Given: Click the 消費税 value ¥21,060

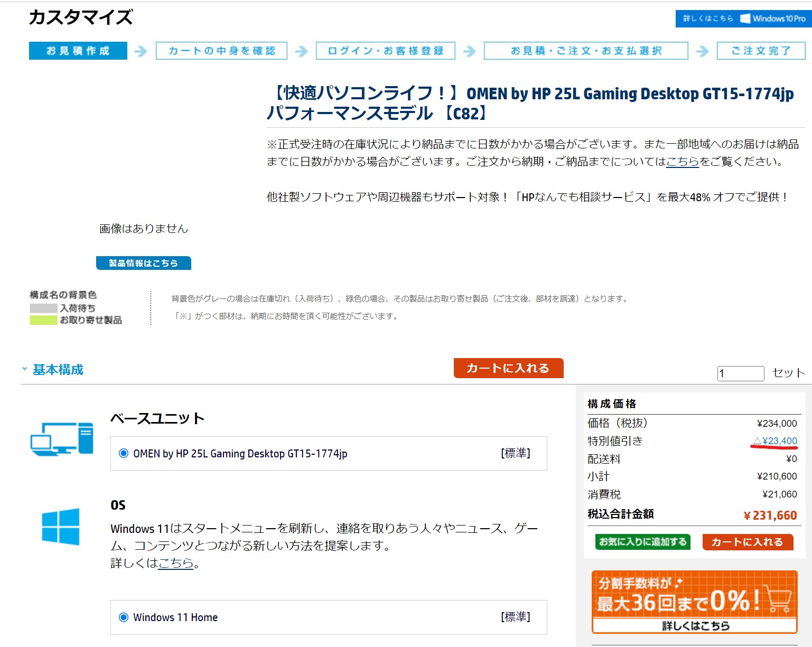Looking at the screenshot, I should (x=779, y=494).
